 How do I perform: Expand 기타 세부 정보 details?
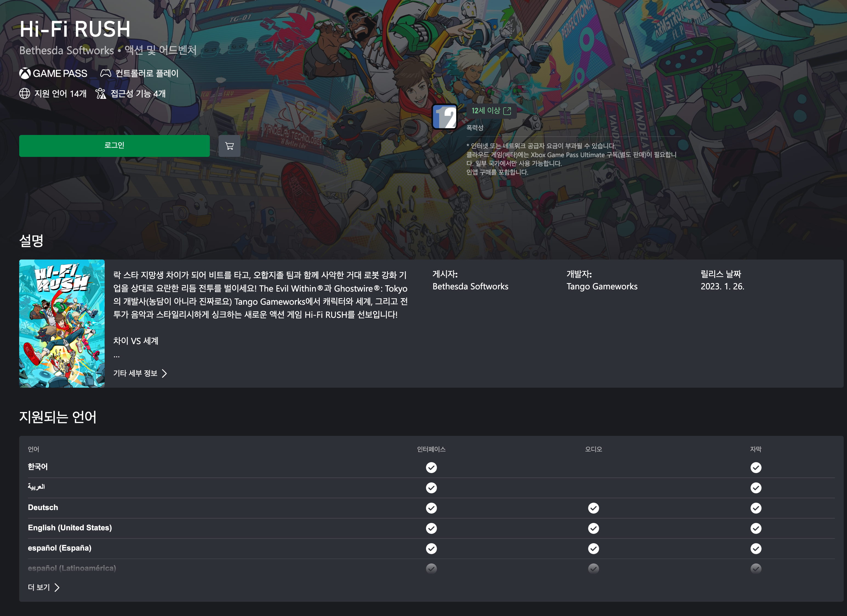(140, 373)
